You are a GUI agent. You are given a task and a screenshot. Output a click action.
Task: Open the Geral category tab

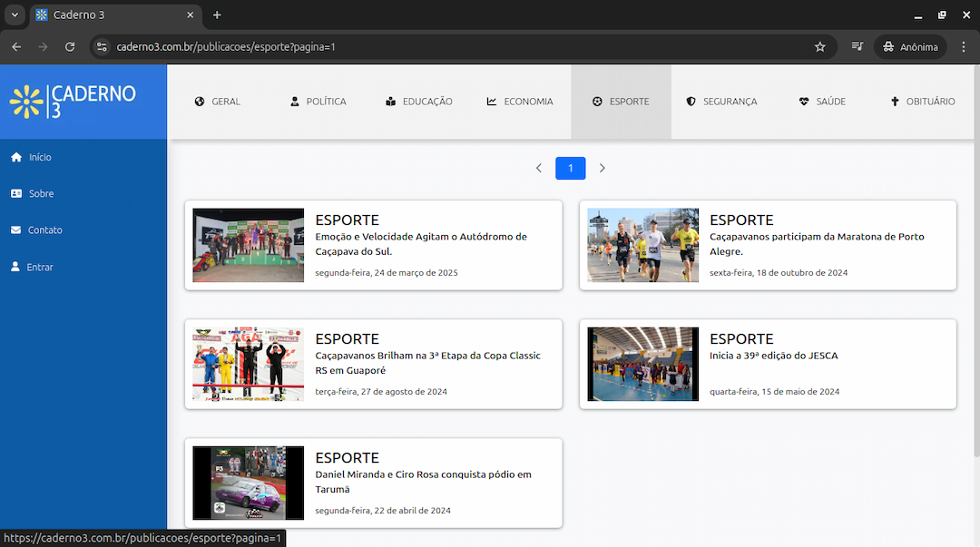(218, 102)
